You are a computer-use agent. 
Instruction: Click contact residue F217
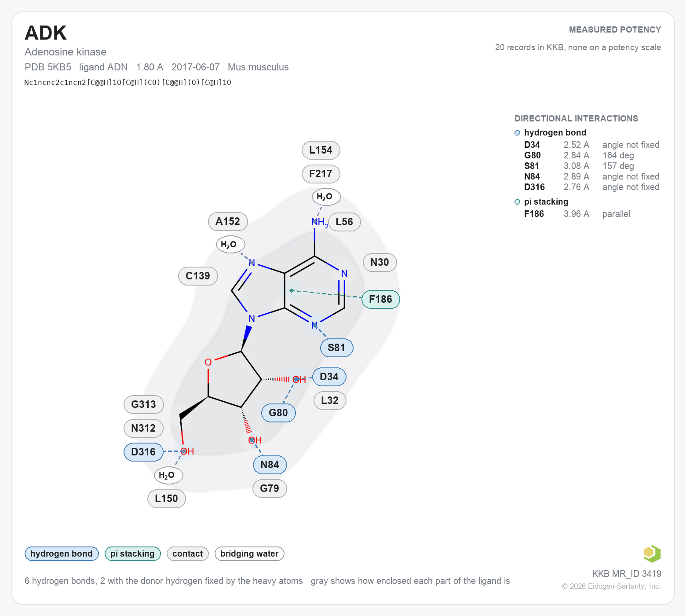coord(321,174)
